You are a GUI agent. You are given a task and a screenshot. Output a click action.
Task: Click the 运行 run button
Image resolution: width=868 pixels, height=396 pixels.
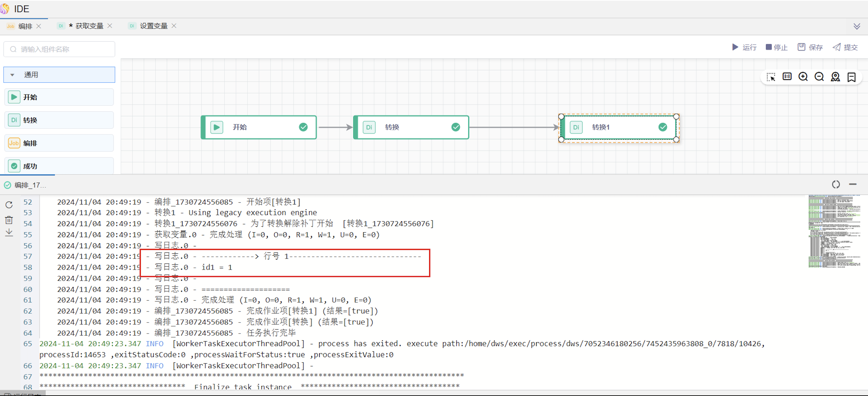[x=744, y=47]
